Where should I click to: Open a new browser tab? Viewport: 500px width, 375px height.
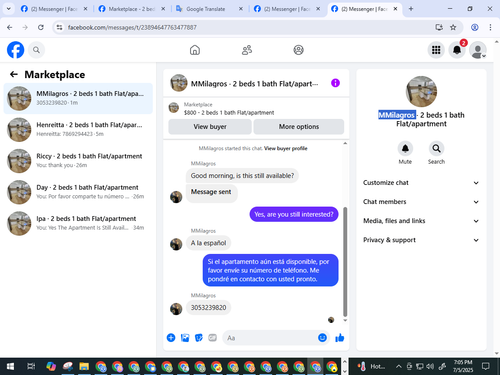tap(411, 9)
